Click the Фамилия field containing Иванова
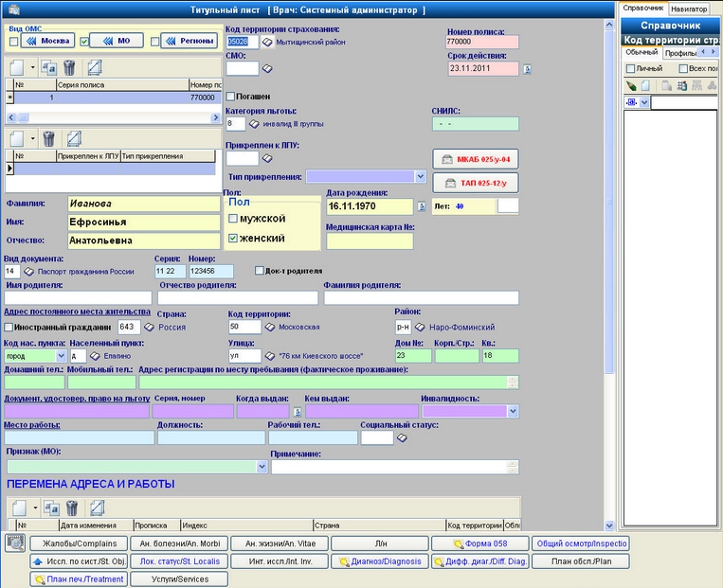Screen dimensions: 723x588 pos(143,204)
